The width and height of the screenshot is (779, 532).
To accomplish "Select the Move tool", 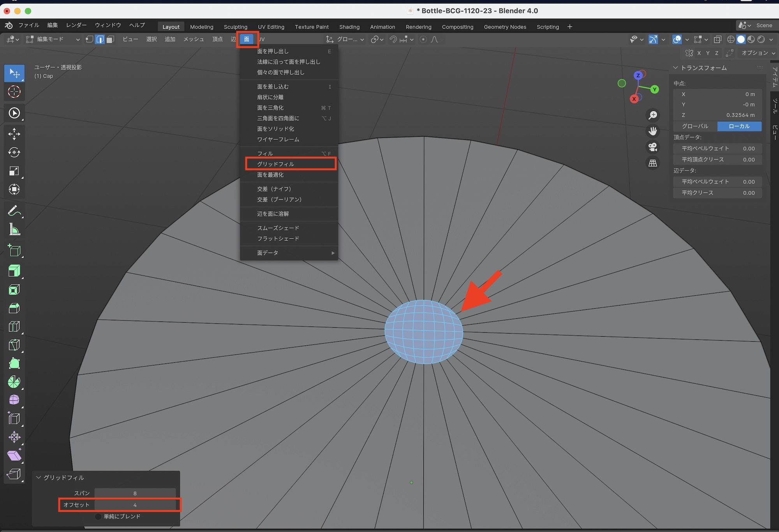I will pos(14,134).
